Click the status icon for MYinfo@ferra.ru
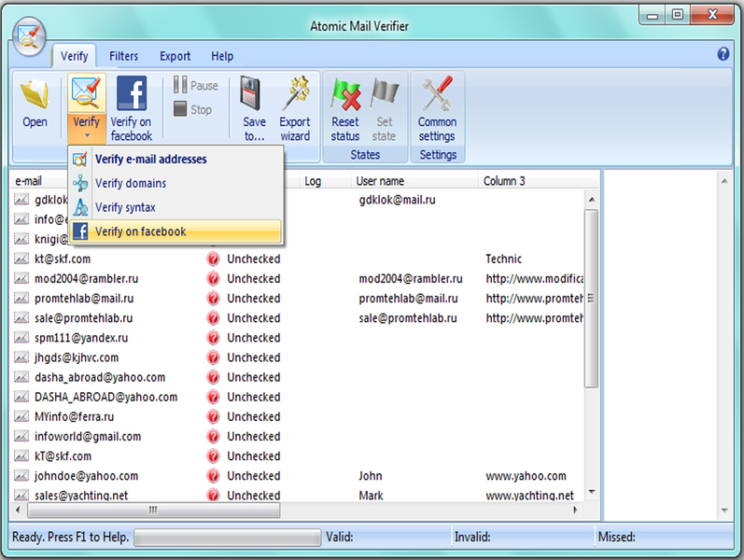 (x=213, y=416)
